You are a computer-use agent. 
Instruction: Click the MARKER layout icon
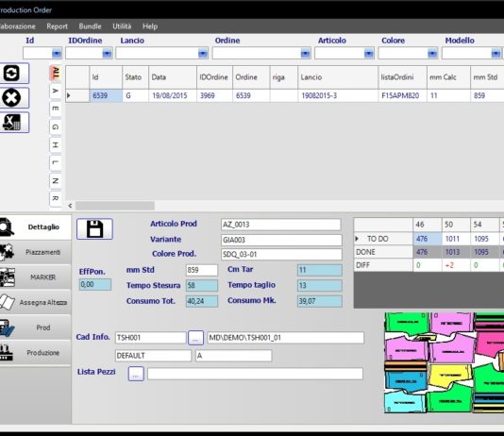[7, 277]
